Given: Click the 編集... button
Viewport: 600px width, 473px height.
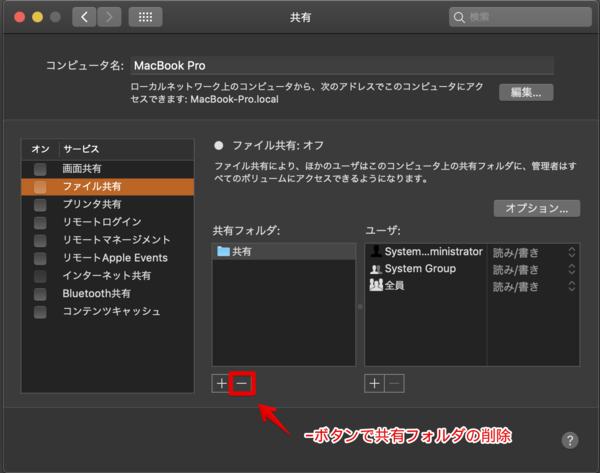Looking at the screenshot, I should click(526, 92).
